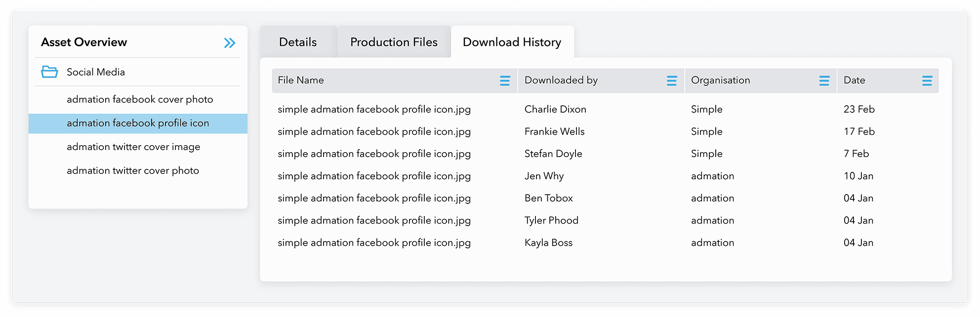Click the Kayla Boss download entry
980x317 pixels.
548,243
